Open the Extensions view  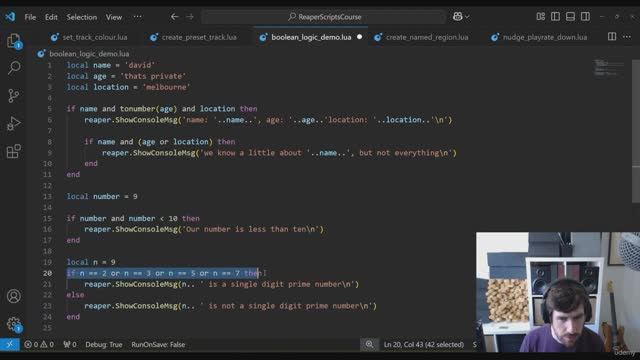pyautogui.click(x=13, y=151)
